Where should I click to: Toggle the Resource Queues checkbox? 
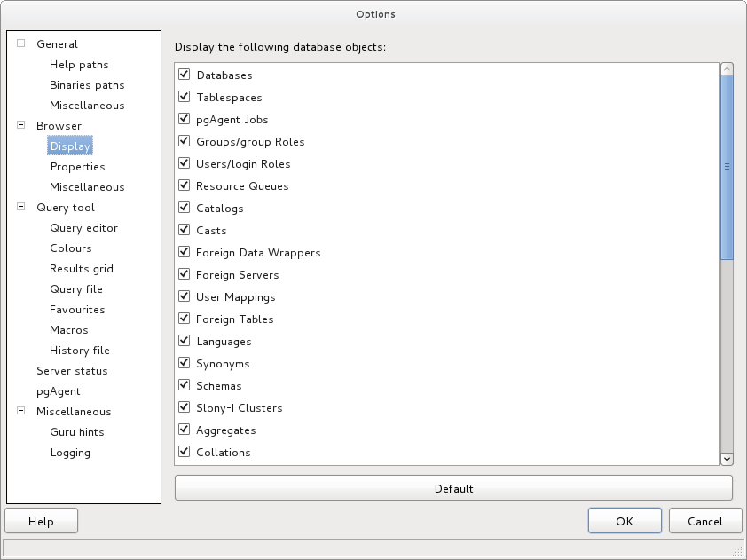tap(185, 185)
